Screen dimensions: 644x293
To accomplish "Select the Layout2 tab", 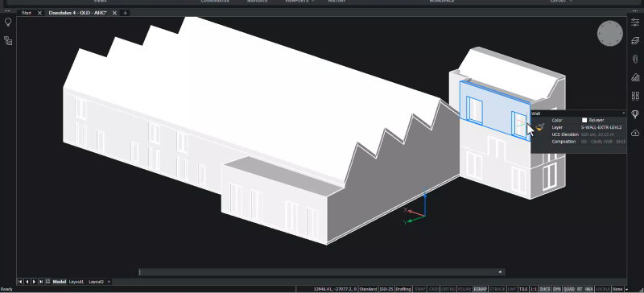I will pyautogui.click(x=97, y=282).
